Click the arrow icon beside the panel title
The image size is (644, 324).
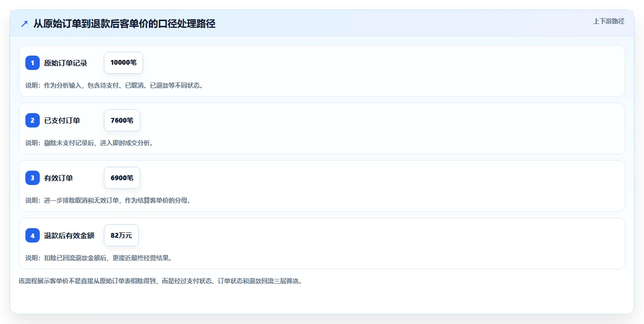(x=24, y=24)
